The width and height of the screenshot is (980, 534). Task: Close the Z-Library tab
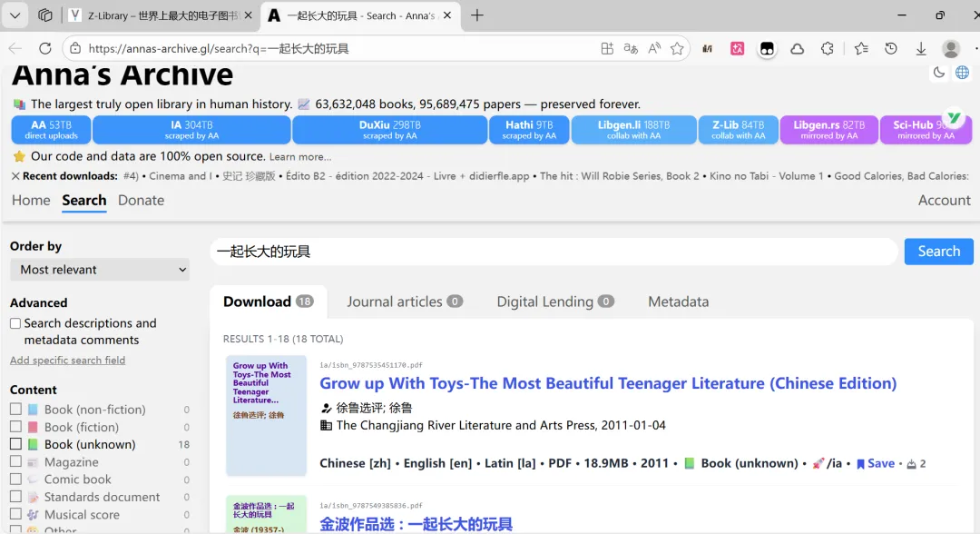248,15
